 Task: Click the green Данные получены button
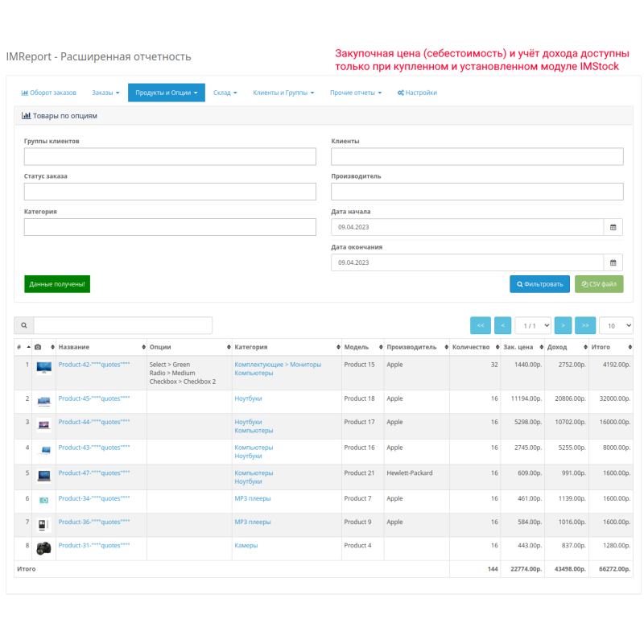[x=56, y=283]
